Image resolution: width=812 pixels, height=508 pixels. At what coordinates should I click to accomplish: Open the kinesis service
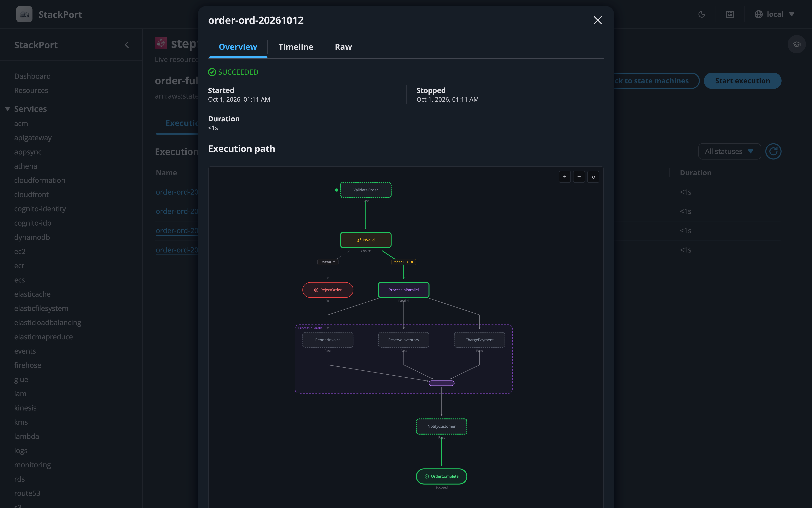tap(25, 408)
